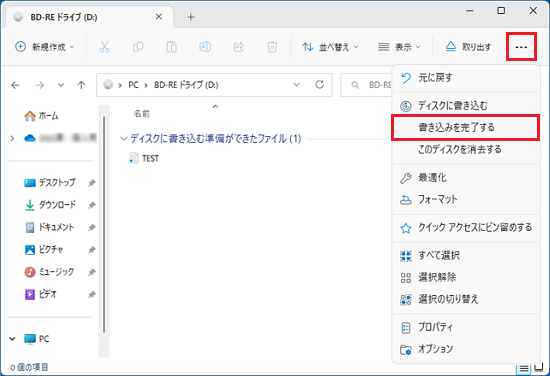Open recent locations chevron beside forward arrow
This screenshot has height=376, width=550.
(x=61, y=85)
